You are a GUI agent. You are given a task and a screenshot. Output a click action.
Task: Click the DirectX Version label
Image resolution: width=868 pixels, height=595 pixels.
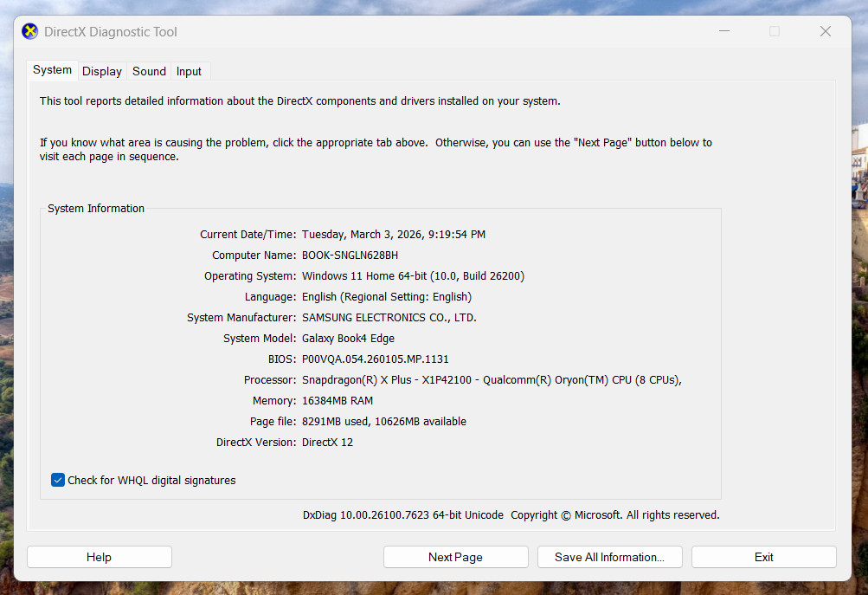256,442
